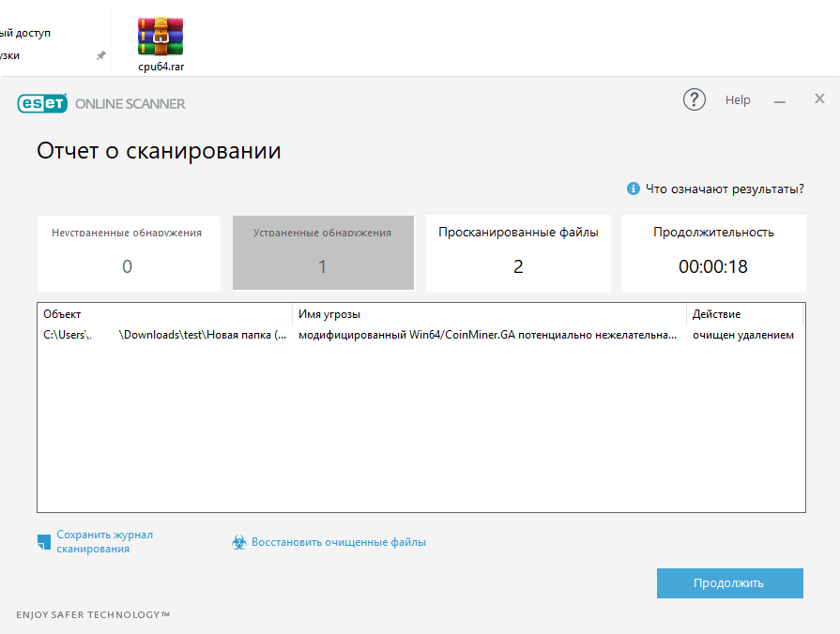Click the cpu64.rar file name
840x634 pixels.
coord(160,67)
